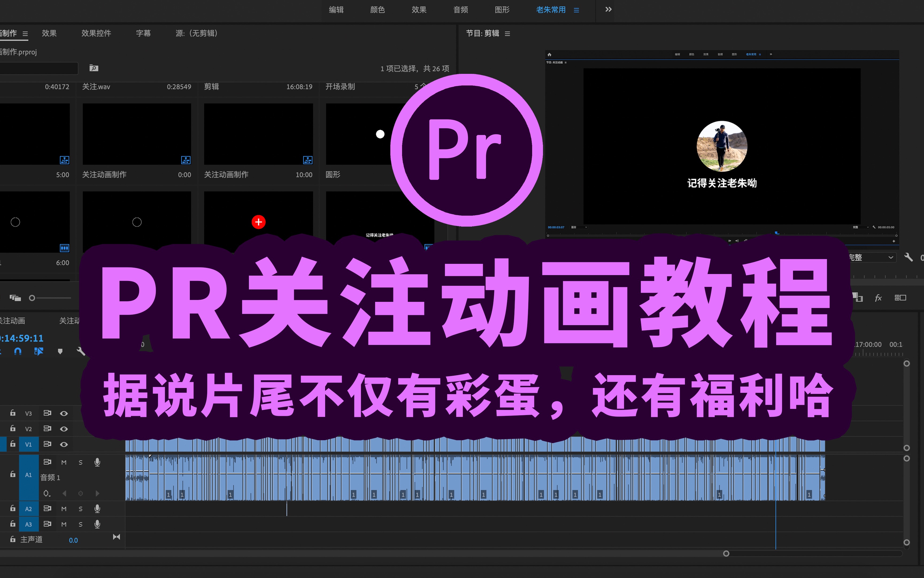Toggle sync lock on V2 track
924x578 pixels.
[47, 428]
